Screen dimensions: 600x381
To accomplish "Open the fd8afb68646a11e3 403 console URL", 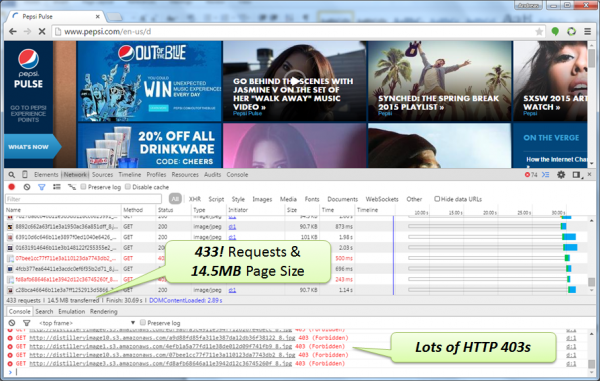I will (162, 363).
